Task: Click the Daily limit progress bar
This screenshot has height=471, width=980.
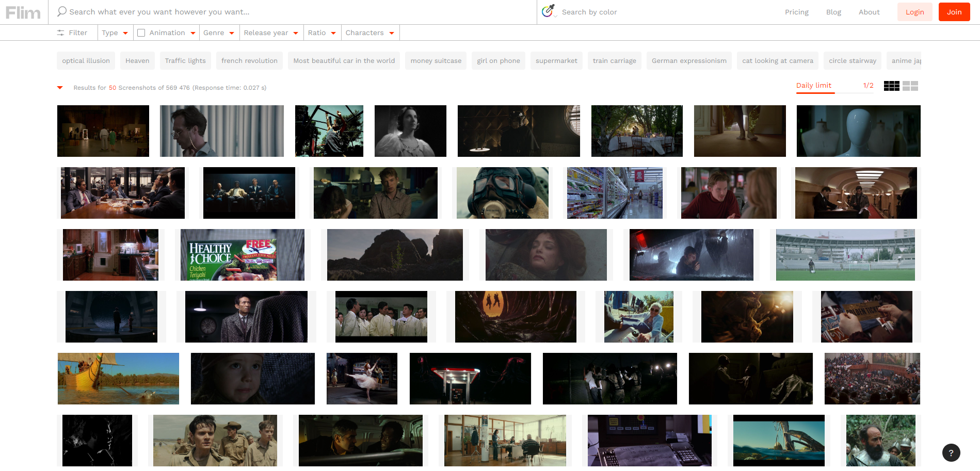Action: coord(835,92)
